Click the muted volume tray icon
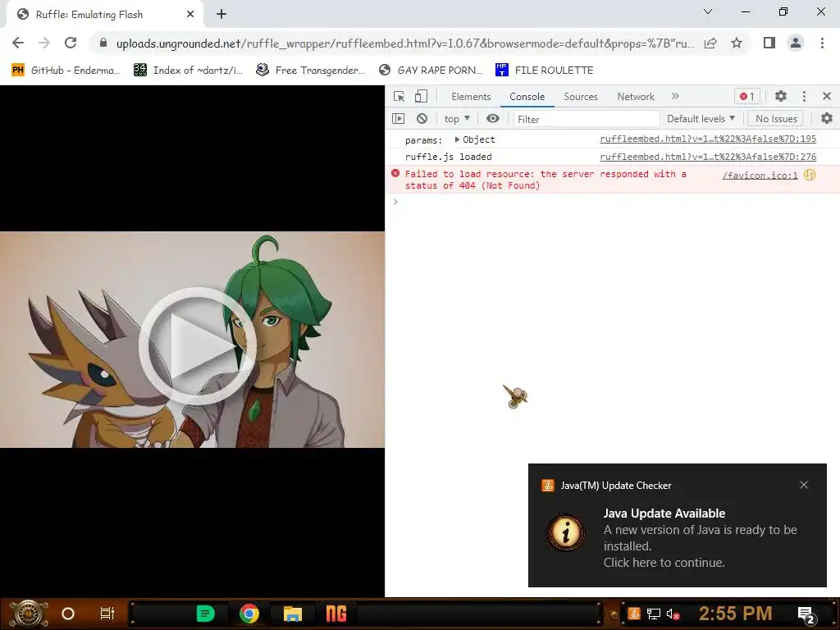This screenshot has width=840, height=630. [673, 614]
